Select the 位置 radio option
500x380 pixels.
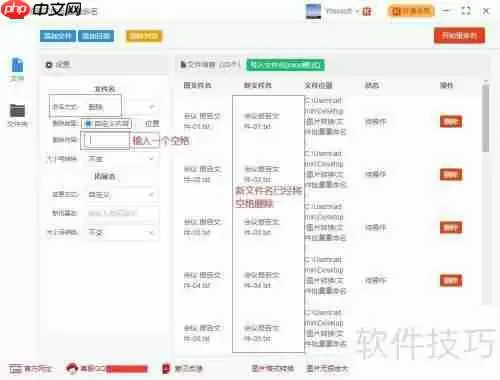click(x=152, y=124)
